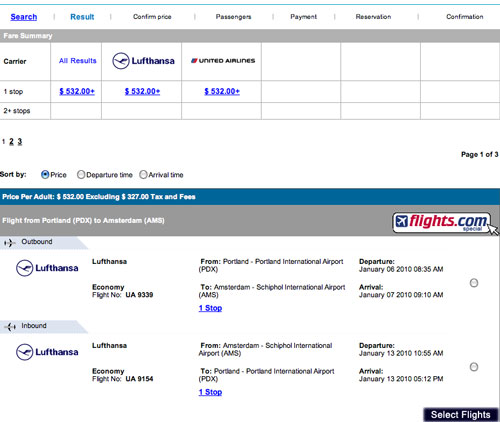The width and height of the screenshot is (500, 422).
Task: Click the Select Flights button
Action: pos(461,415)
